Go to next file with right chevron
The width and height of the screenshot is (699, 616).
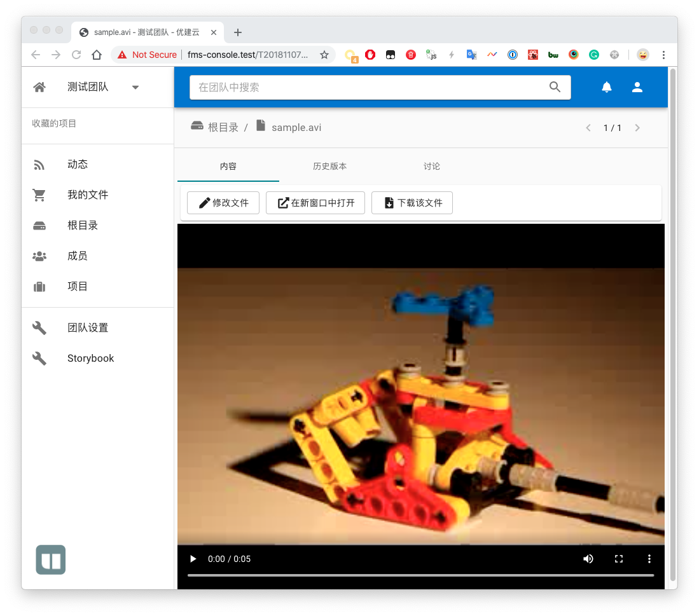(637, 128)
